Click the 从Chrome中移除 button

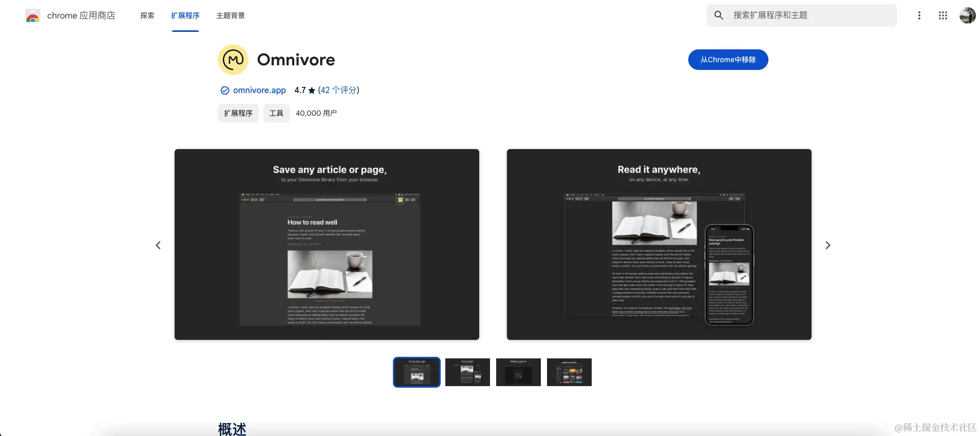pyautogui.click(x=728, y=60)
